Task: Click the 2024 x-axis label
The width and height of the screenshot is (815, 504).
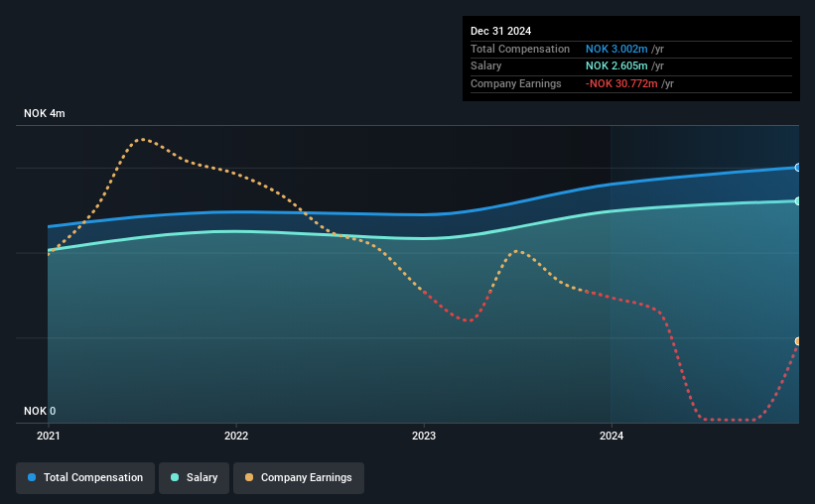Action: pyautogui.click(x=611, y=436)
